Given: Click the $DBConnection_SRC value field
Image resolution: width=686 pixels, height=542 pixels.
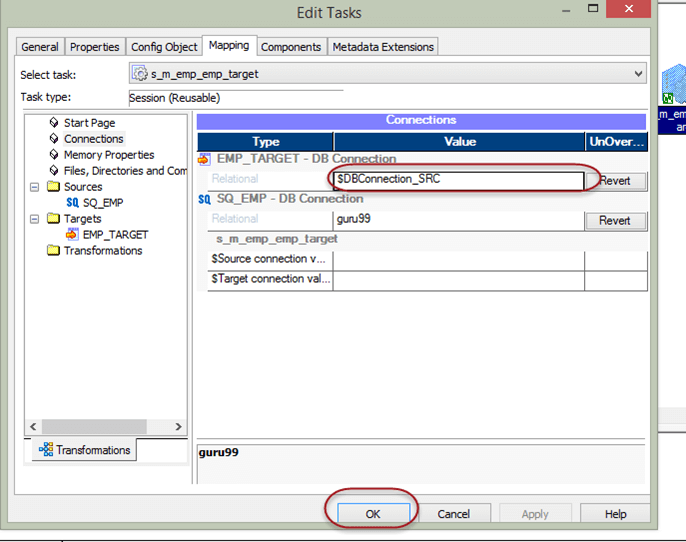Looking at the screenshot, I should tap(458, 180).
